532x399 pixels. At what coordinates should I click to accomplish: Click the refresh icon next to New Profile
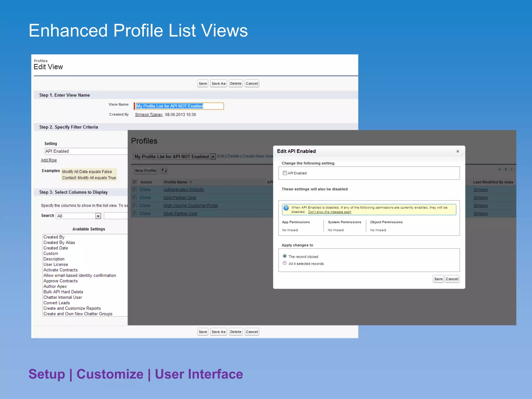click(164, 170)
